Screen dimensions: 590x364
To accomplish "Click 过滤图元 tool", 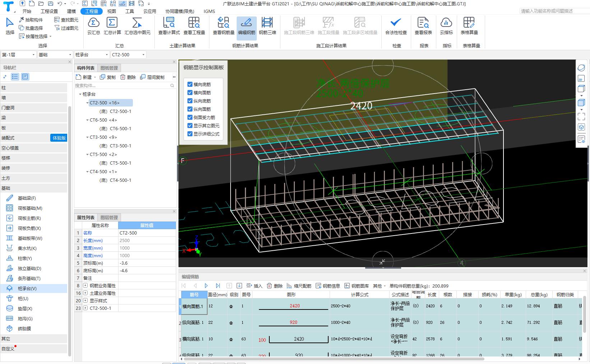I will tap(66, 28).
